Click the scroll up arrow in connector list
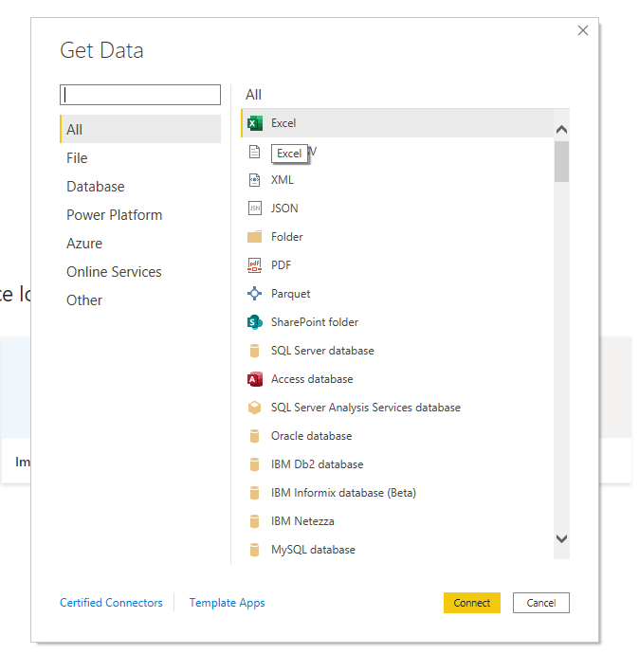This screenshot has width=639, height=672. 561,130
